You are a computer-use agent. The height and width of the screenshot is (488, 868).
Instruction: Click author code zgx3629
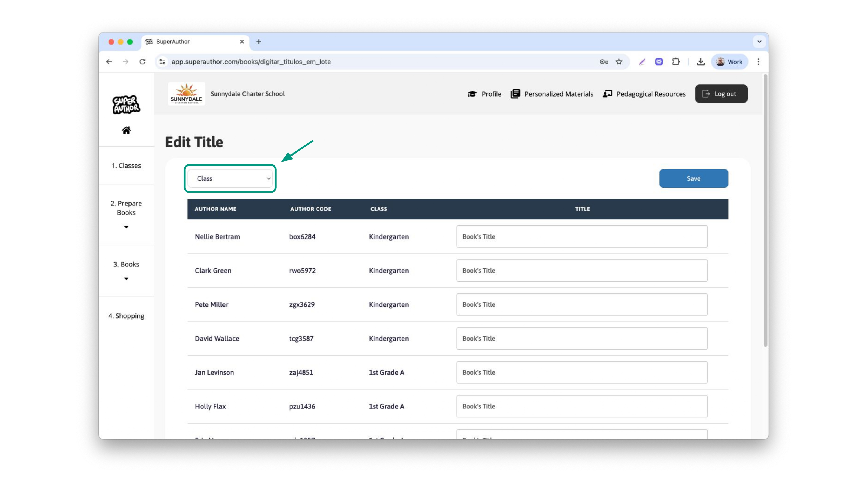click(x=301, y=305)
